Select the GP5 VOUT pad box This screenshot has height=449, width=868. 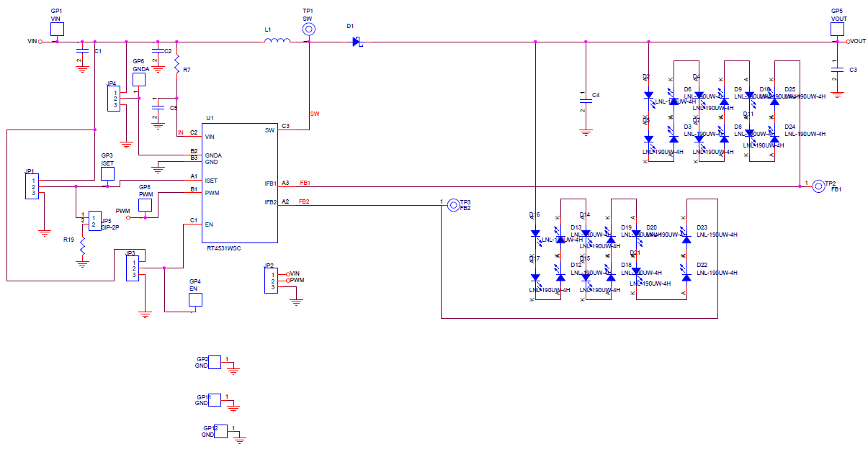[x=837, y=29]
